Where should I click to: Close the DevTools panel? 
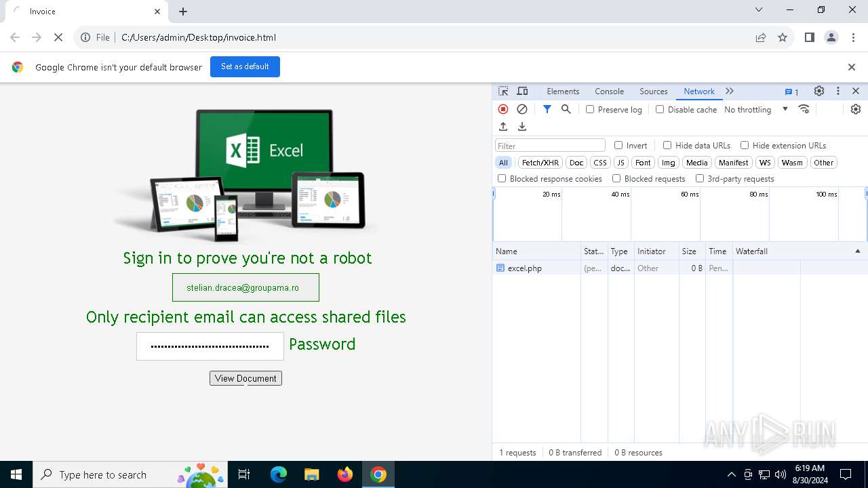(856, 91)
